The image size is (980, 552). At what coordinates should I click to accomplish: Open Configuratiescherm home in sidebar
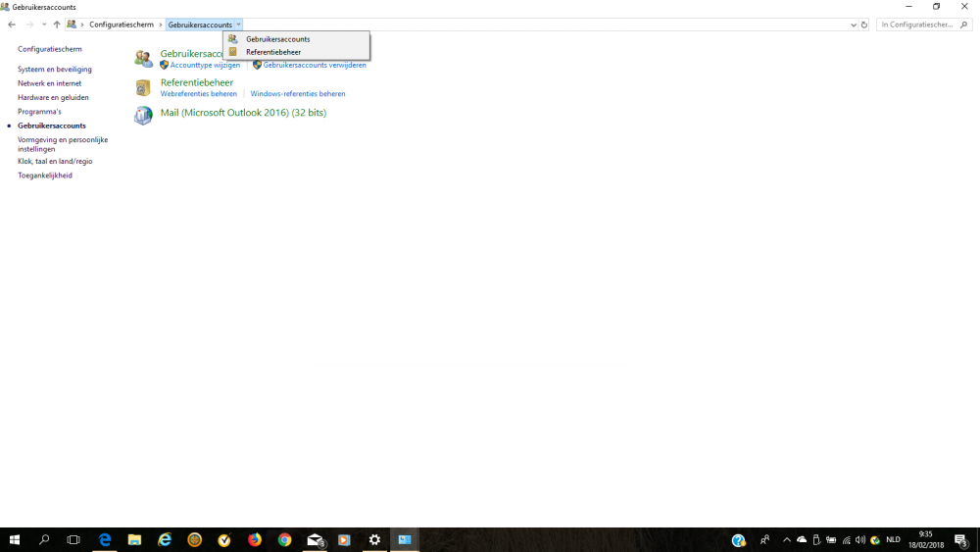[49, 49]
